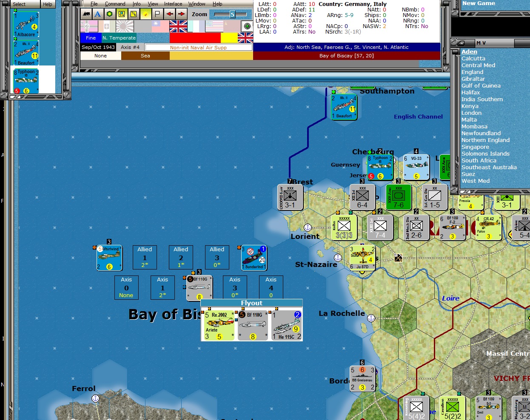530x420 pixels.
Task: Open the green hex grid tool
Action: (x=109, y=14)
